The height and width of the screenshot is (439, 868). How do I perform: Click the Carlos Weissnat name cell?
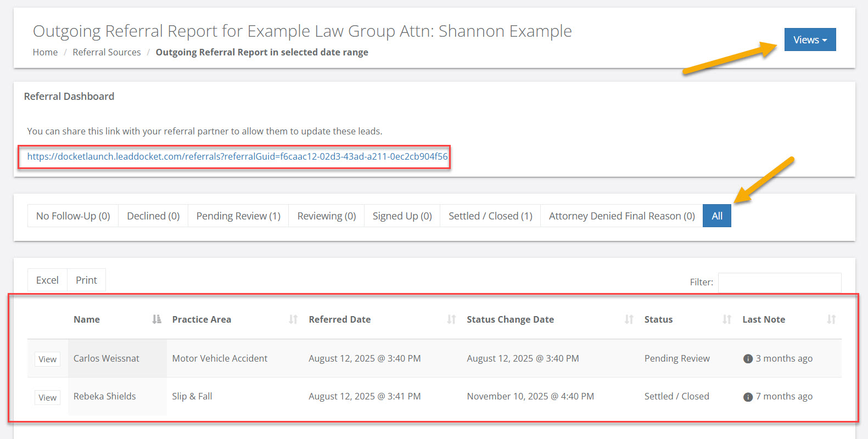tap(117, 358)
